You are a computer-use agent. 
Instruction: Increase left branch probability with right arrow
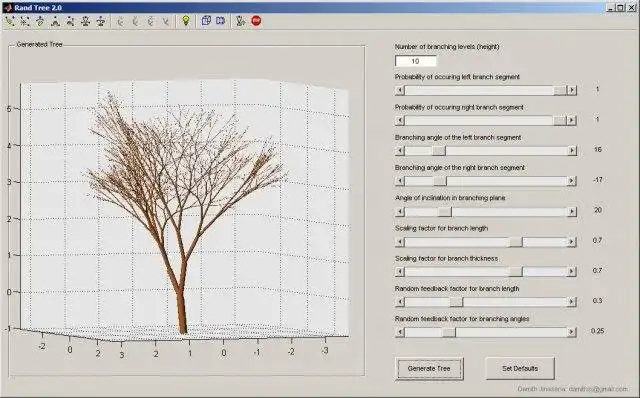point(571,90)
